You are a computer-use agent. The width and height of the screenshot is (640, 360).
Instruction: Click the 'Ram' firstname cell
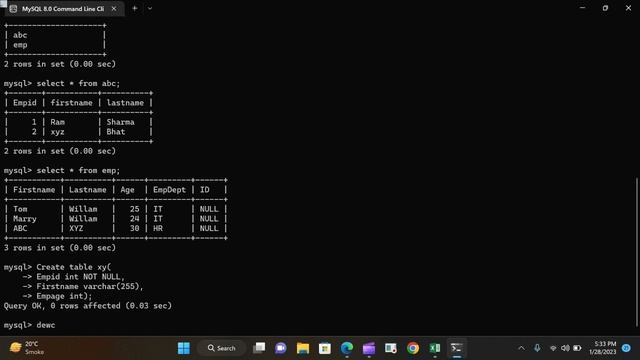58,122
